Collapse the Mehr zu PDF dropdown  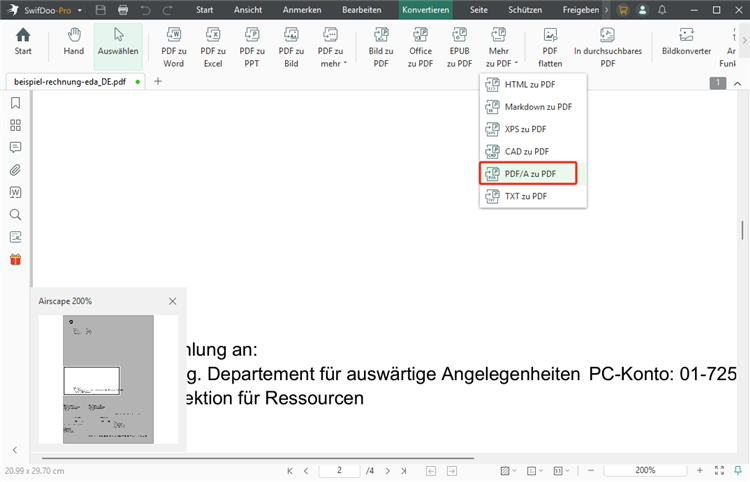[499, 47]
